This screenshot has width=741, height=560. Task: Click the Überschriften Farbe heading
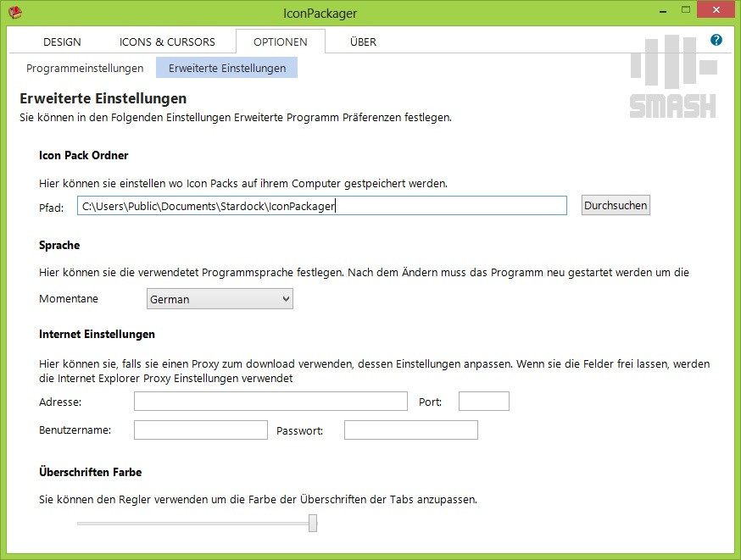click(x=90, y=472)
